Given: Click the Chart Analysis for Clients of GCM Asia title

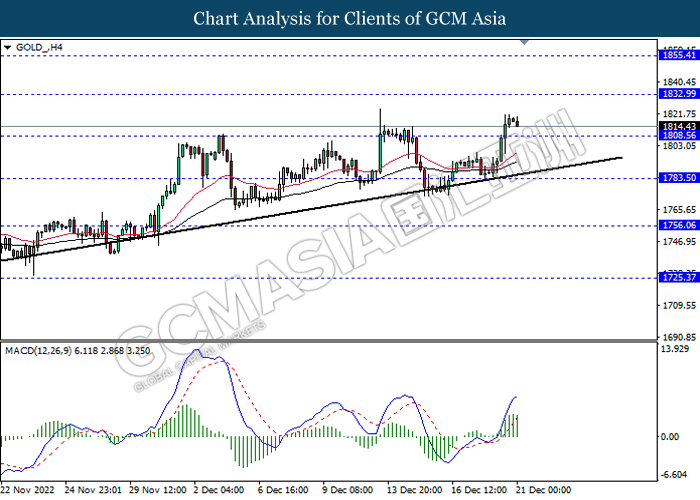Looking at the screenshot, I should 350,19.
